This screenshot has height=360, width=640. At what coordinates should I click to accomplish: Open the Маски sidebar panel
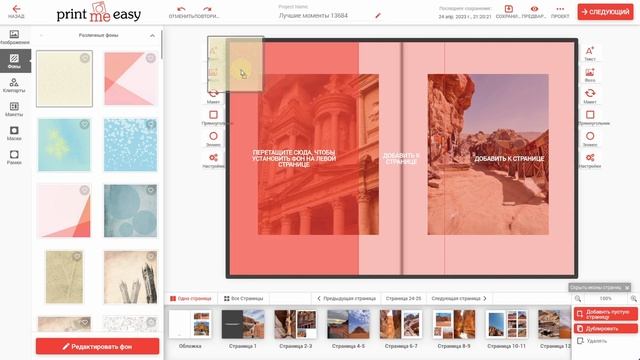14,133
